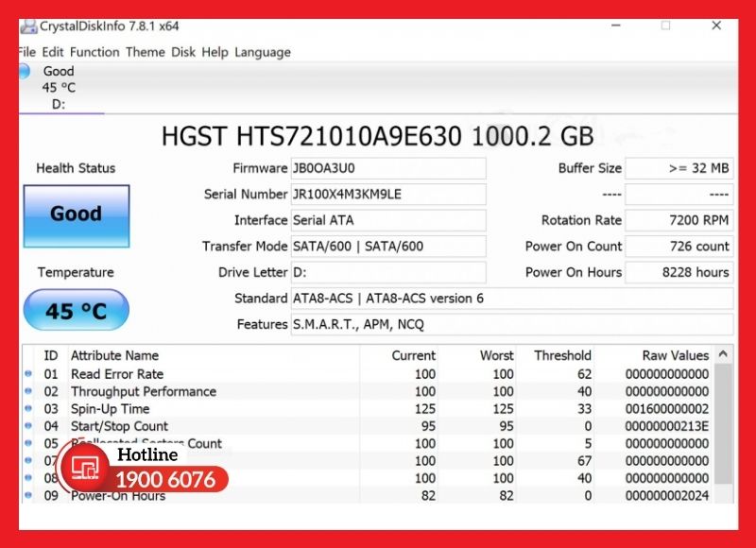This screenshot has width=756, height=548.
Task: Open the Language menu
Action: point(263,53)
